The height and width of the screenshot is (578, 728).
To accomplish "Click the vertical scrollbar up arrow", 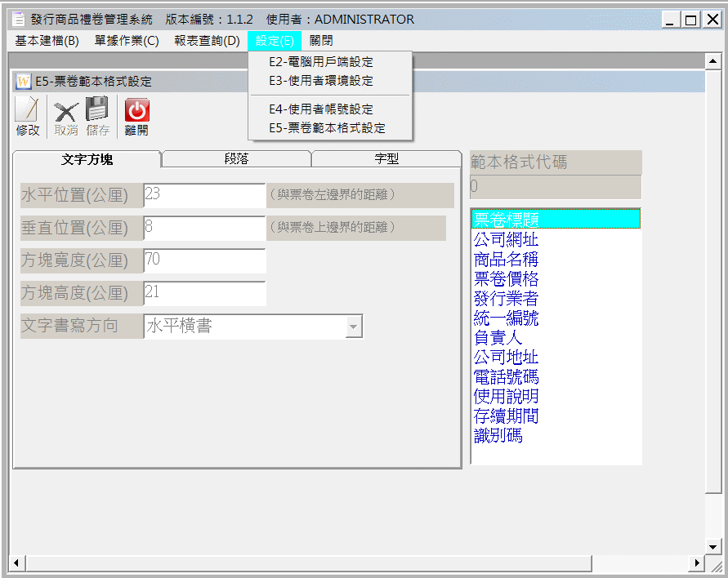I will [x=712, y=60].
